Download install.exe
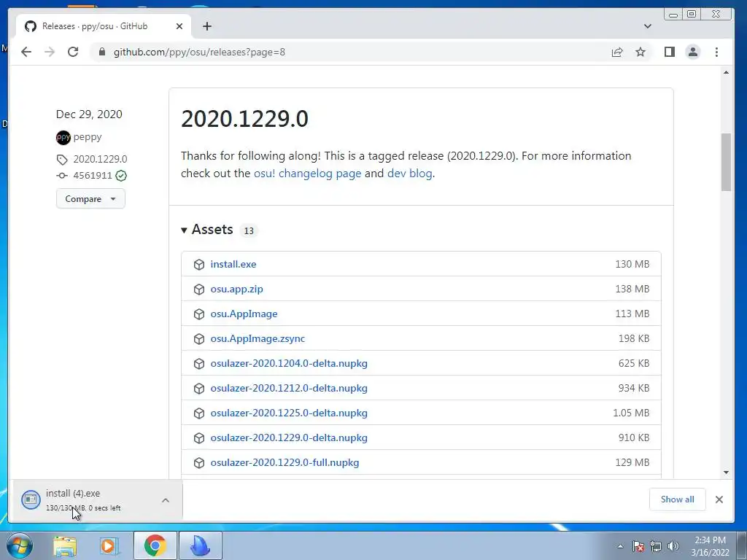This screenshot has height=560, width=747. tap(233, 264)
